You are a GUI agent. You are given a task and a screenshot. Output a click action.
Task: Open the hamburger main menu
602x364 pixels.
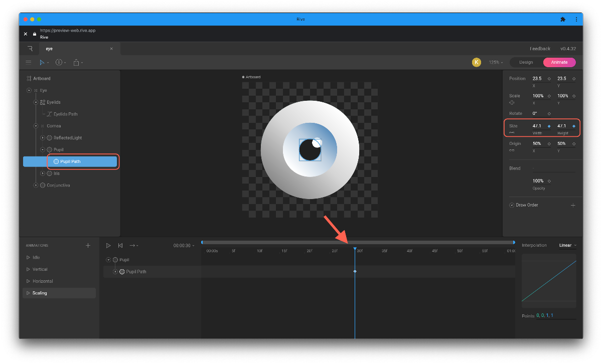[29, 62]
